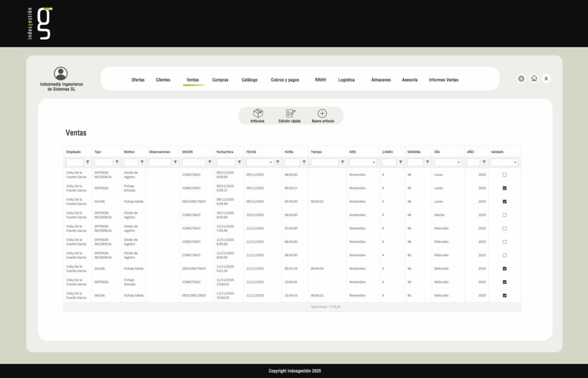Click the Total Horas: 7710,24 footer

pos(326,307)
